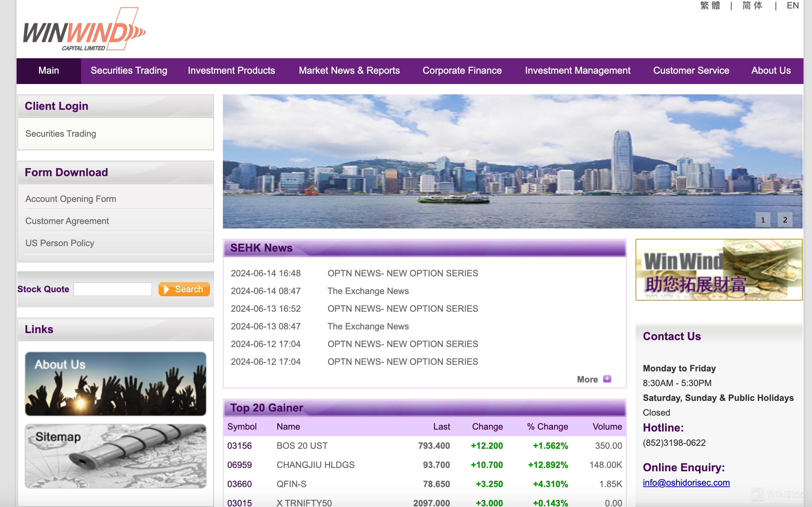The image size is (812, 507).
Task: Open the Account Opening Form link
Action: tap(71, 199)
